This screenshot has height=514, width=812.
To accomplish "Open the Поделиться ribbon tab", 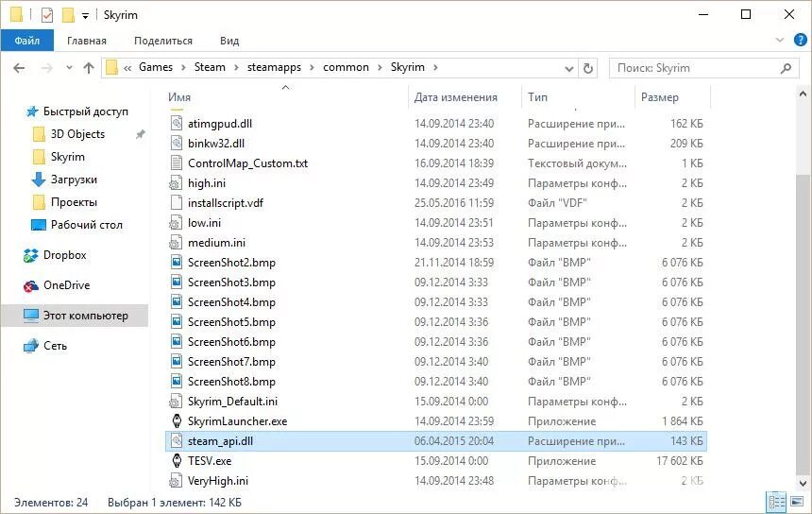I will tap(163, 41).
